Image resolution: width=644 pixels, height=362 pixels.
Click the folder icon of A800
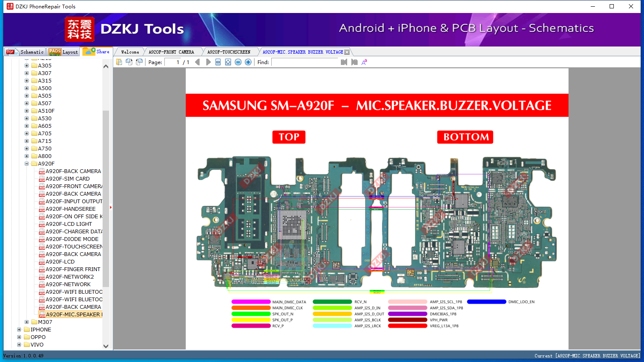(34, 156)
